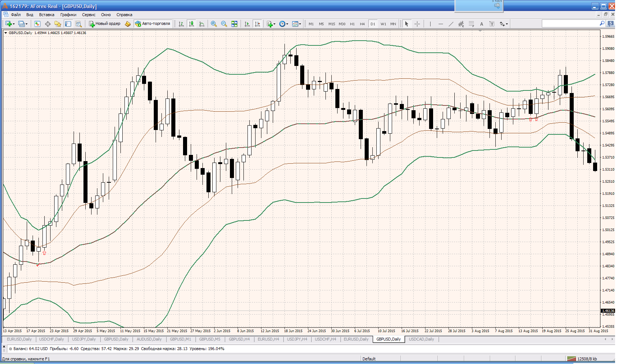Switch to line chart mode
The height and width of the screenshot is (364, 618).
202,24
